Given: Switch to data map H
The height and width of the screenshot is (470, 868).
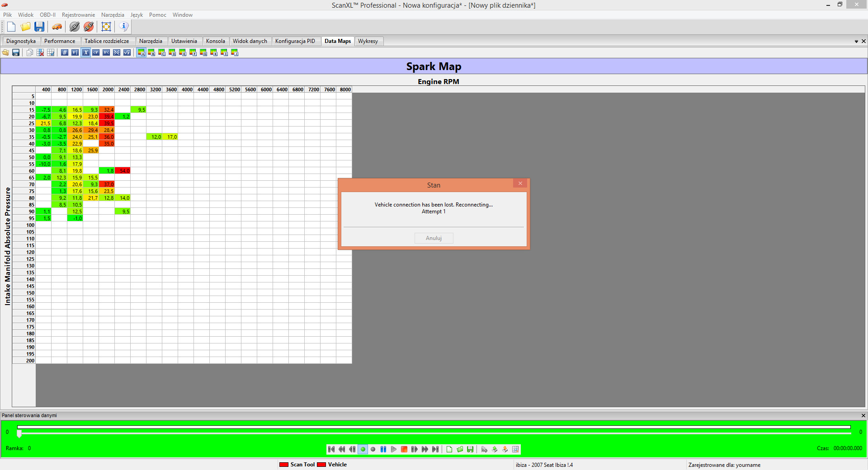Looking at the screenshot, I should 214,53.
